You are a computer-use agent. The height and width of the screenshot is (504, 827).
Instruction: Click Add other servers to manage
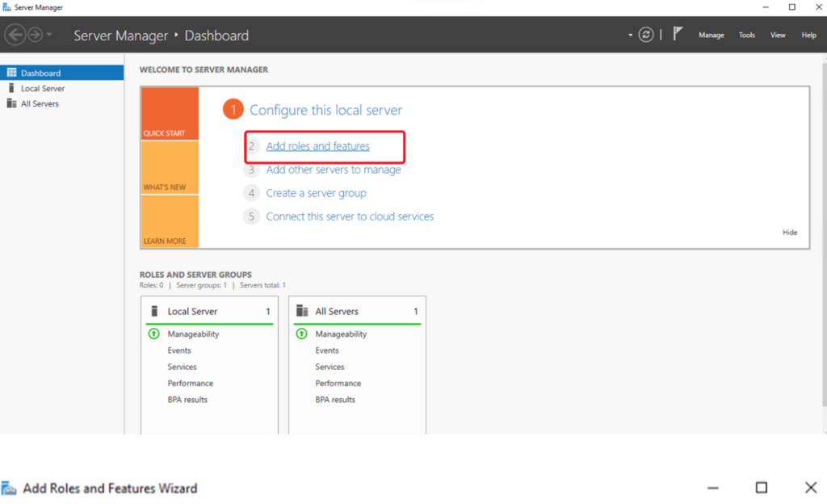tap(333, 170)
